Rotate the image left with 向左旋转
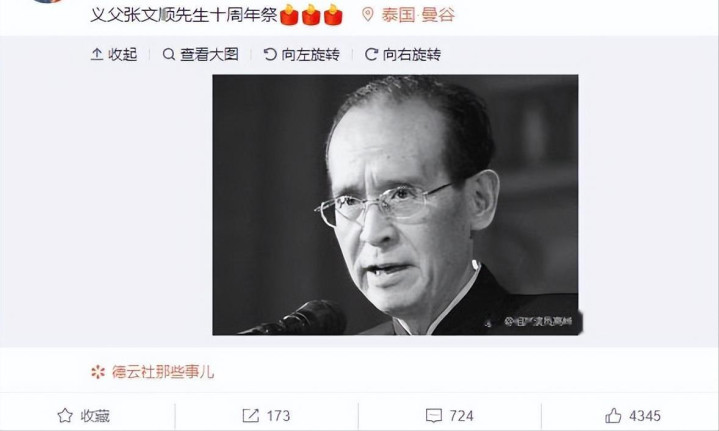 (x=302, y=55)
